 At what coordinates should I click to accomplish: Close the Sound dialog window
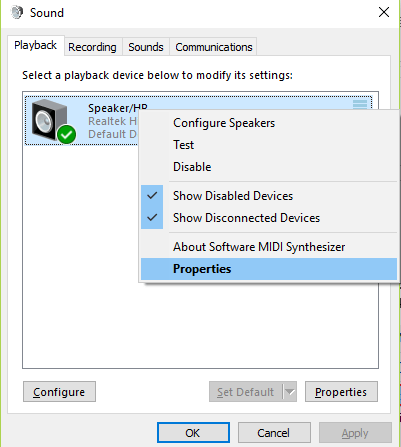[x=384, y=12]
